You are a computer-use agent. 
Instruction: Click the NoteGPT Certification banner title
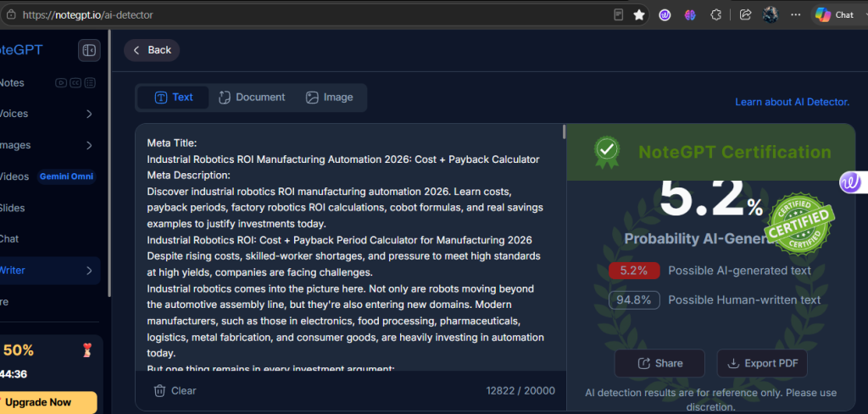tap(735, 152)
